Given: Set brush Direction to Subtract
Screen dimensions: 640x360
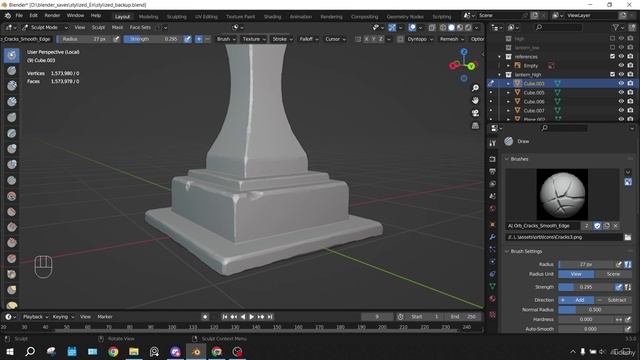Looking at the screenshot, I should point(613,300).
